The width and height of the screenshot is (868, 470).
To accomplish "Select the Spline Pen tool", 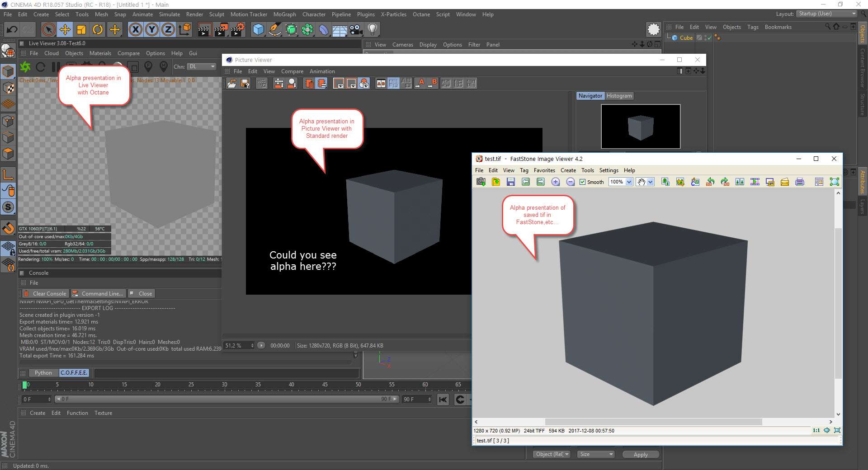I will 274,30.
